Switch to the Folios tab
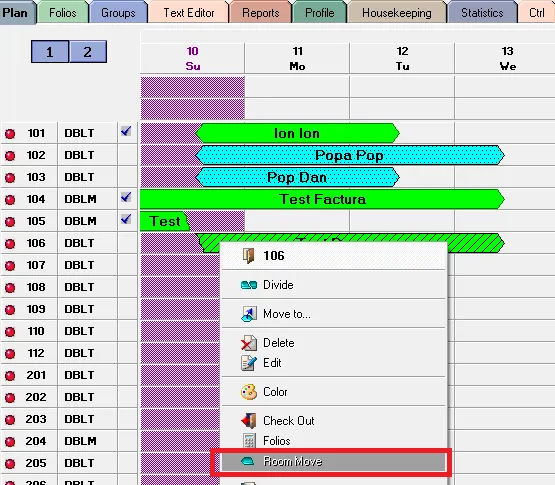Screen dimensions: 555x485 63,13
